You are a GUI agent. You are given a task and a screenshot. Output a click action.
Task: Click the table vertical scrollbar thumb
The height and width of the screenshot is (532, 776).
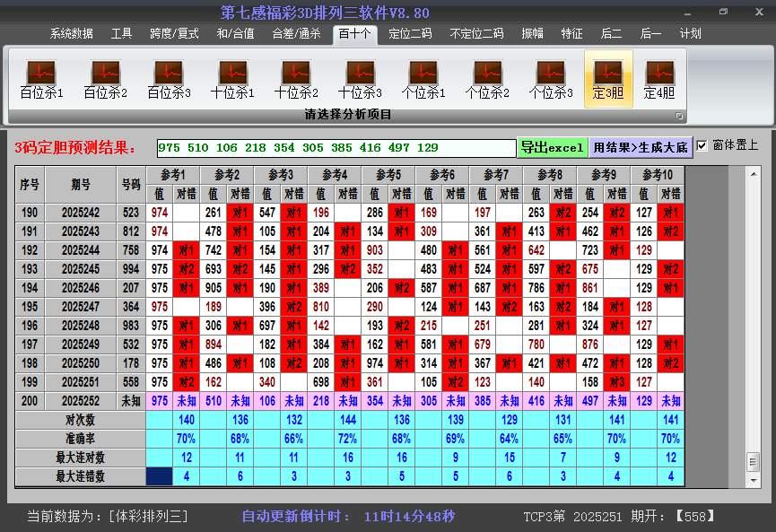(x=754, y=462)
